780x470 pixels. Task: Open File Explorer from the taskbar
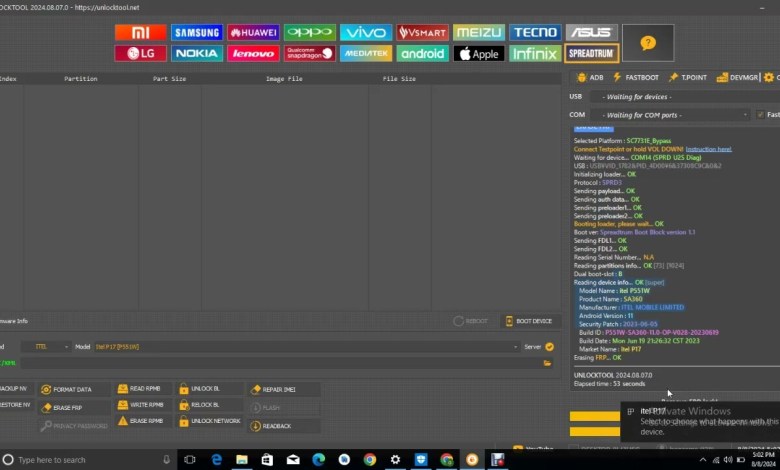242,460
